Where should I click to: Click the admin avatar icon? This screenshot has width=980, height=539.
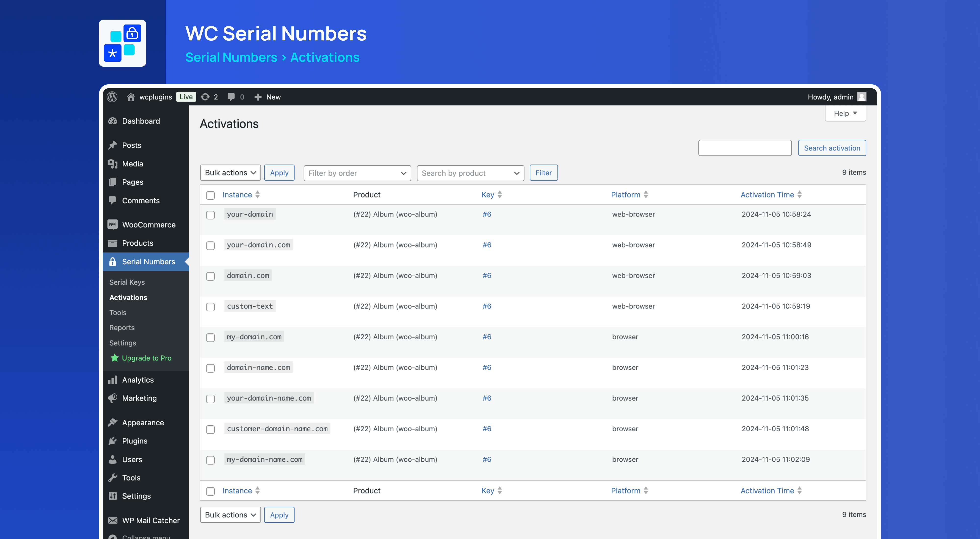click(x=861, y=97)
